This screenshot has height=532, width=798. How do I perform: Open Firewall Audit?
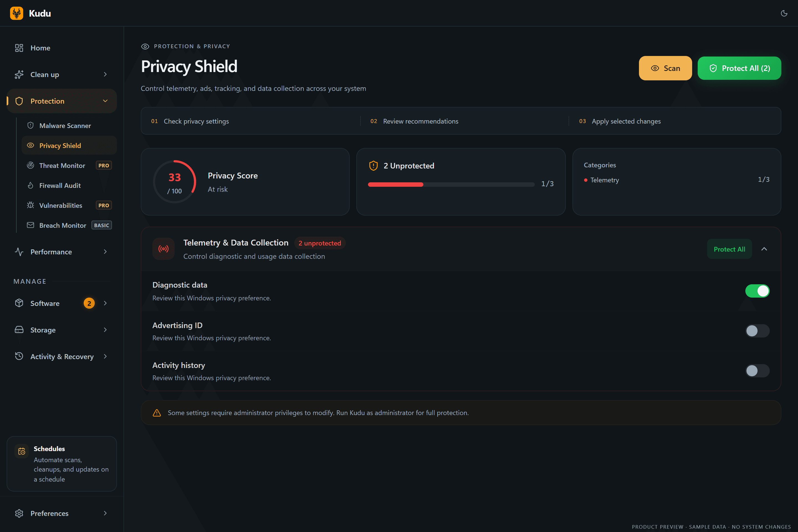click(x=69, y=185)
